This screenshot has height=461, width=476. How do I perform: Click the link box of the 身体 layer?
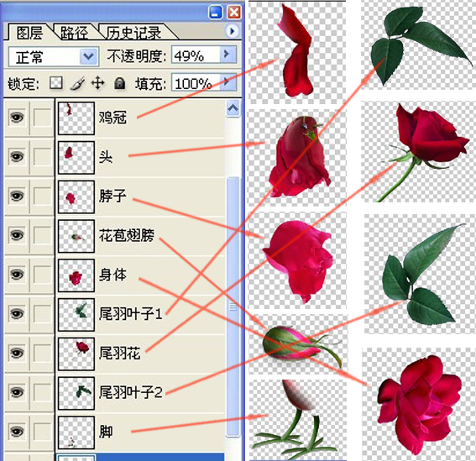(42, 275)
